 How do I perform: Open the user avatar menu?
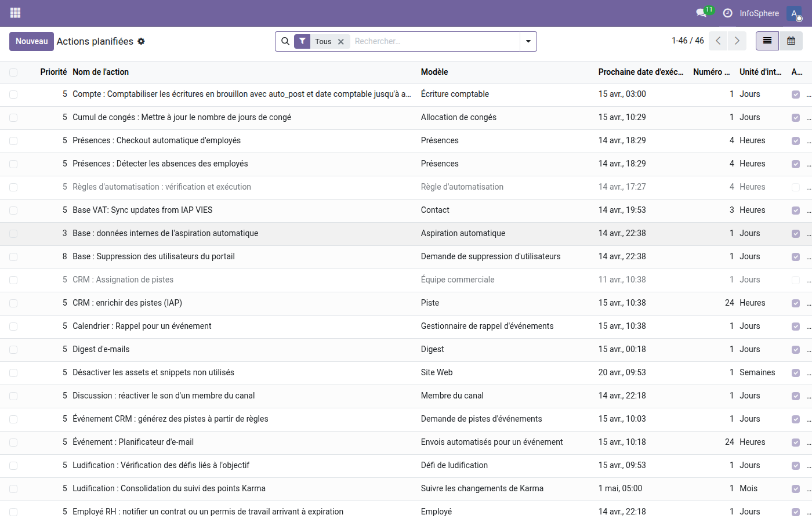pos(793,13)
